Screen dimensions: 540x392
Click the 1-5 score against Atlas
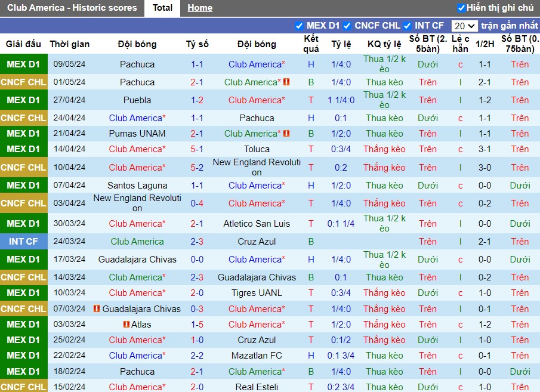pos(197,325)
